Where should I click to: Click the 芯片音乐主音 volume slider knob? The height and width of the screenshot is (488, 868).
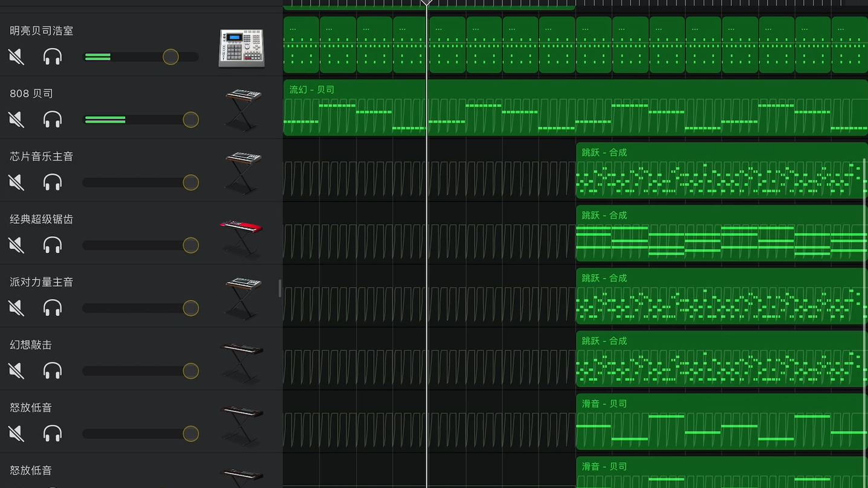(x=191, y=182)
